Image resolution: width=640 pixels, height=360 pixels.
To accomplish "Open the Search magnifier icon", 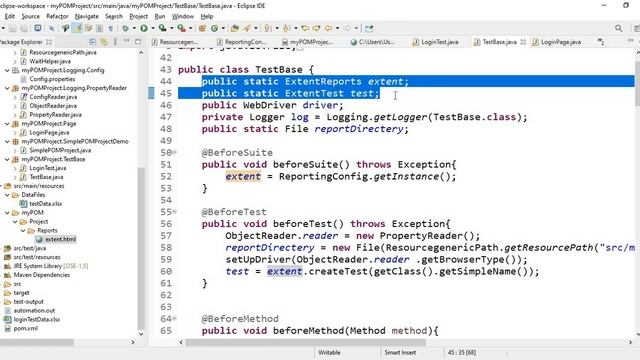I will (619, 28).
